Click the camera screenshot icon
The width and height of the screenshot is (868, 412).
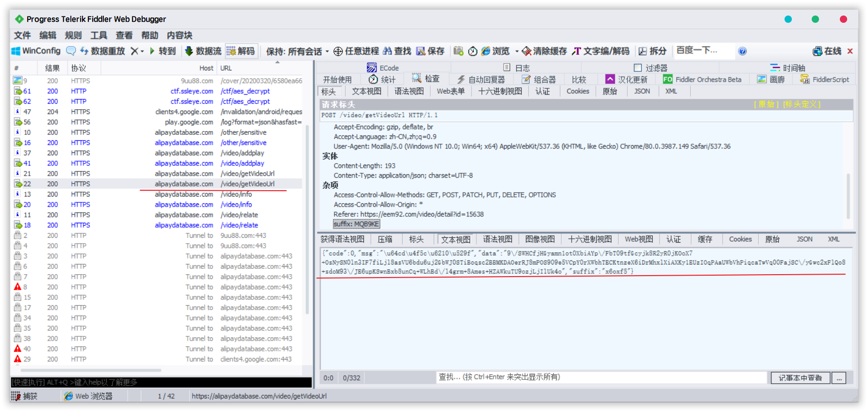click(459, 51)
